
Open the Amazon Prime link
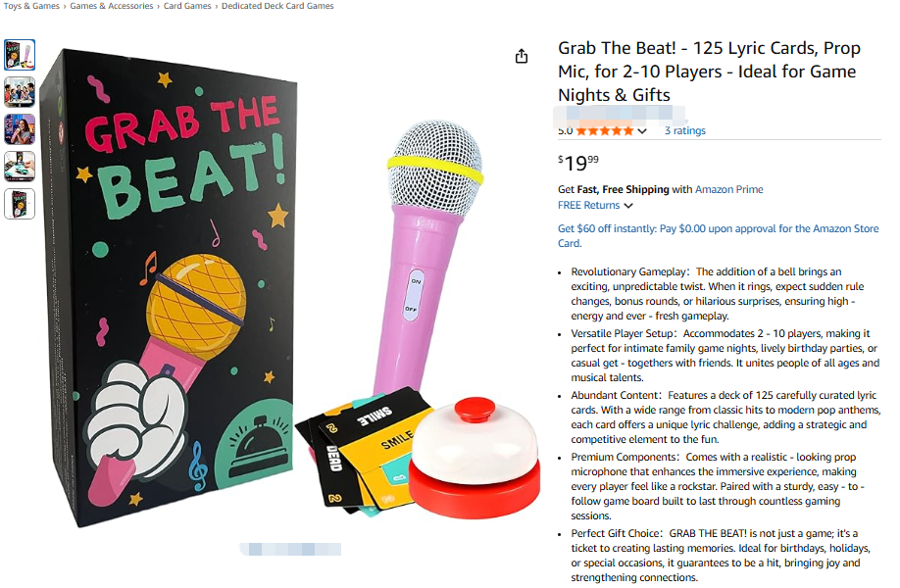tap(729, 189)
